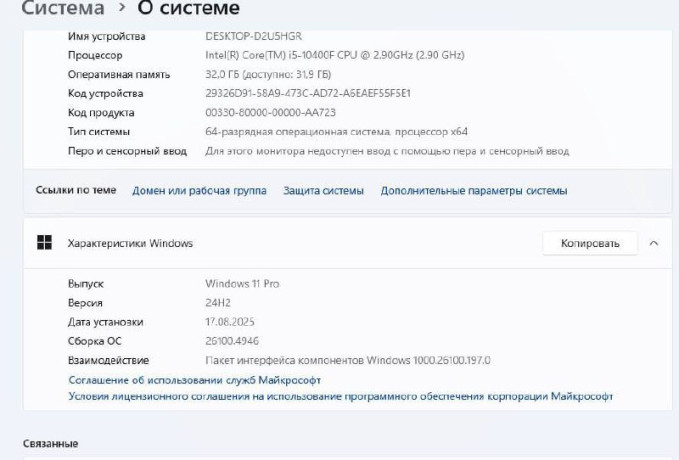Open the Домен или рабочая группа link
679x460 pixels.
pos(199,191)
